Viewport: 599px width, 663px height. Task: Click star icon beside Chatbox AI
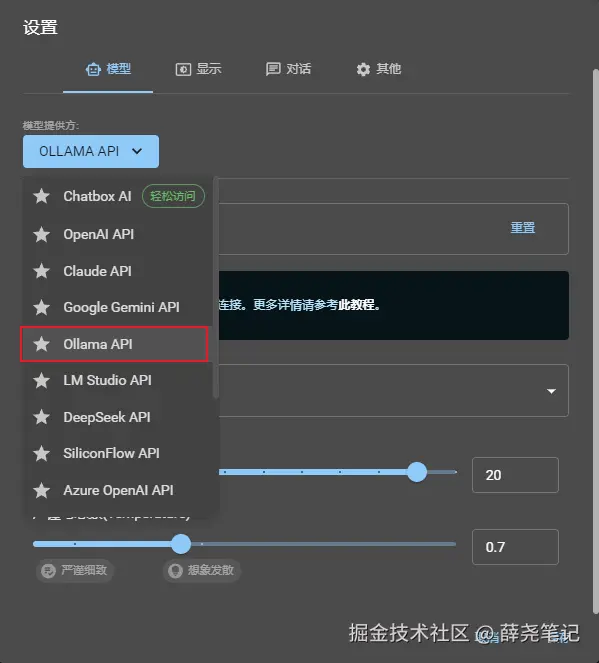click(41, 196)
